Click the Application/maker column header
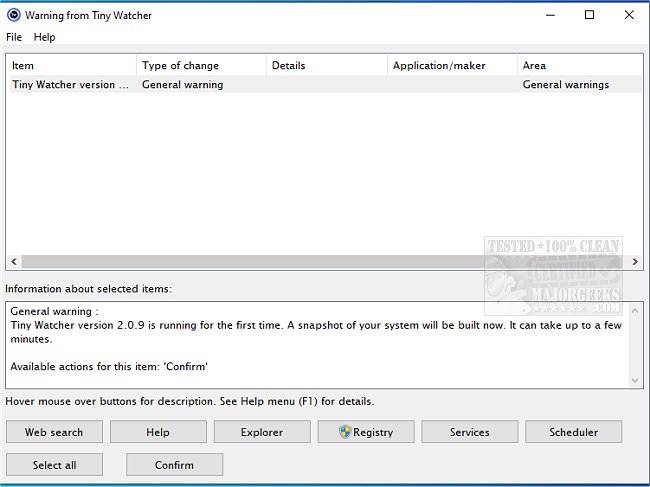The height and width of the screenshot is (487, 650). [452, 65]
